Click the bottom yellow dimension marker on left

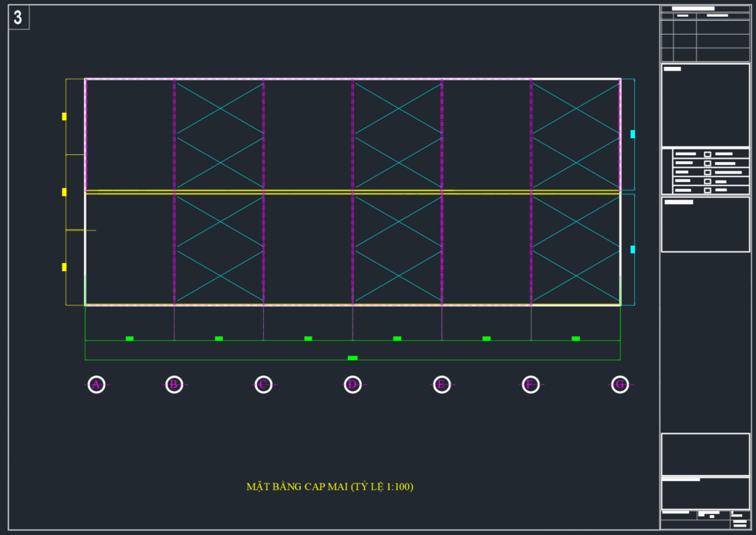(x=64, y=267)
